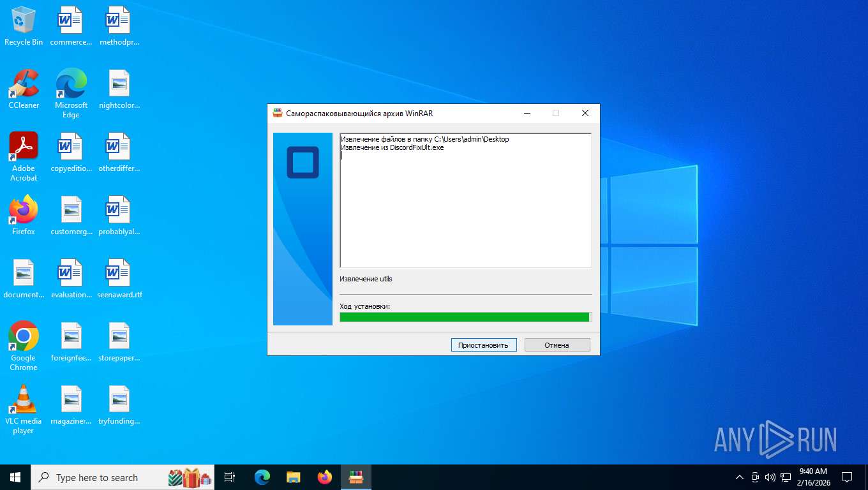Select the commerce Word document icon
The width and height of the screenshot is (868, 490).
[71, 26]
